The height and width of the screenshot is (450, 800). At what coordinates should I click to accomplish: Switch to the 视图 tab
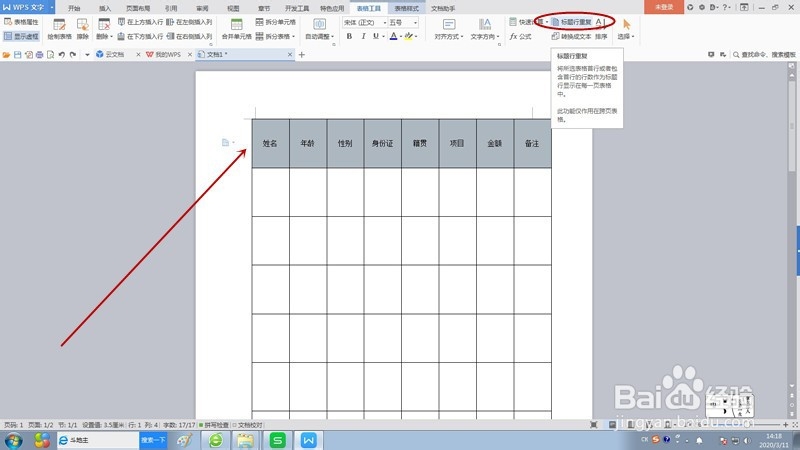233,8
